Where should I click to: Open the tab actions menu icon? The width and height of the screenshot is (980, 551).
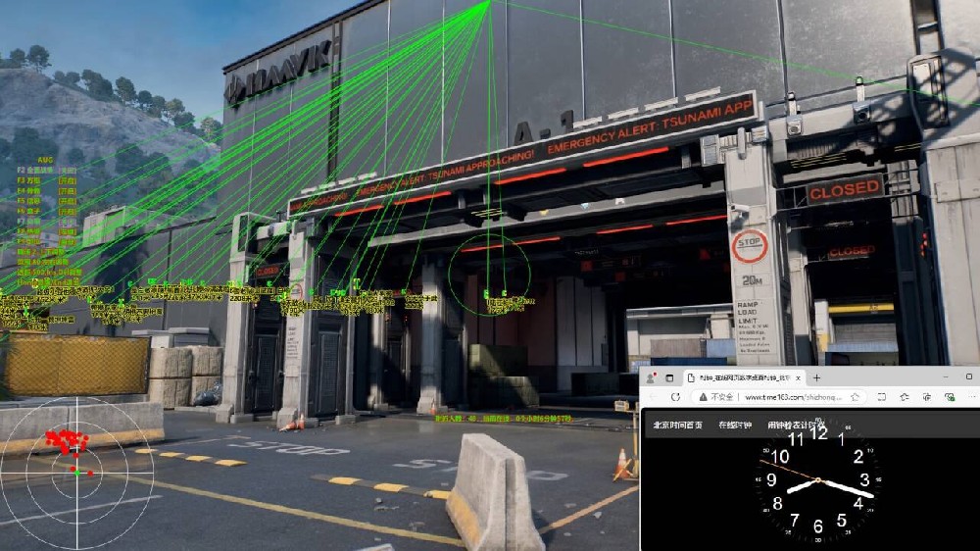pos(671,376)
